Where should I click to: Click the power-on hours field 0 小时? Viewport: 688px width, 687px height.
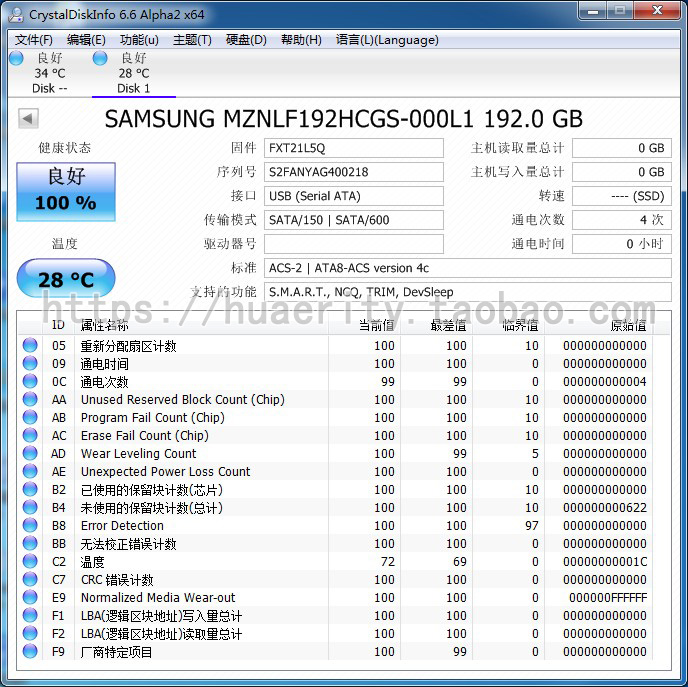pyautogui.click(x=622, y=244)
